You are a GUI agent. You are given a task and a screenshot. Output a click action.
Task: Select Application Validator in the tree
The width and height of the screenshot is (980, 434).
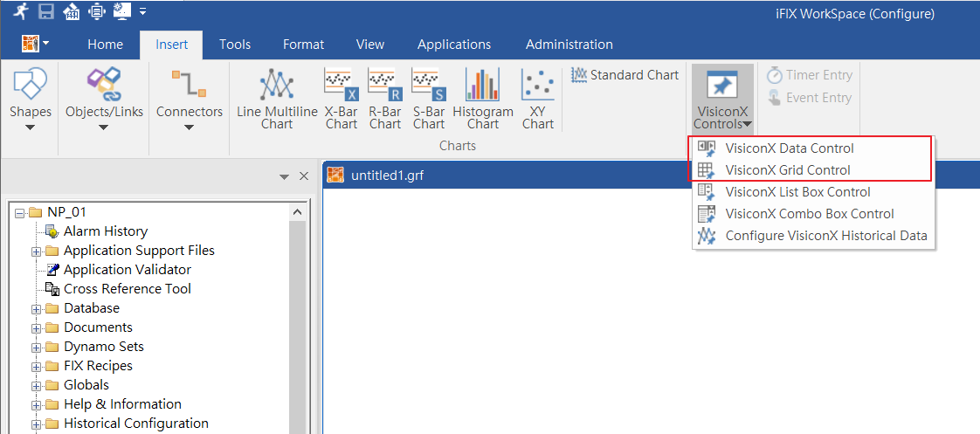pos(128,270)
